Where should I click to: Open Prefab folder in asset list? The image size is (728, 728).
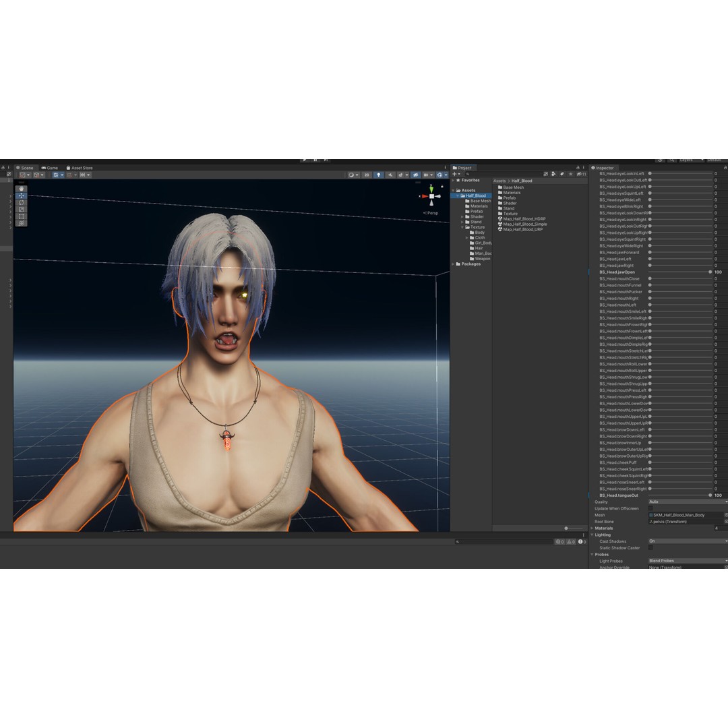tap(506, 198)
